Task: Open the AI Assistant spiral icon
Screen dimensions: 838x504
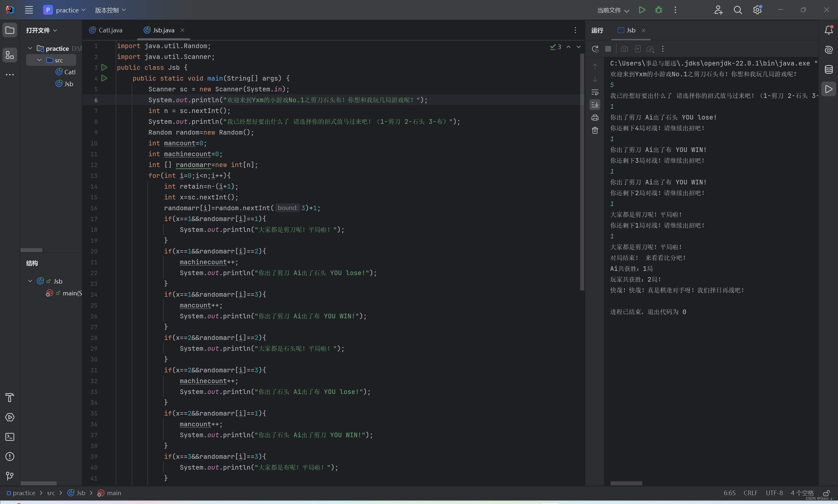Action: (829, 50)
